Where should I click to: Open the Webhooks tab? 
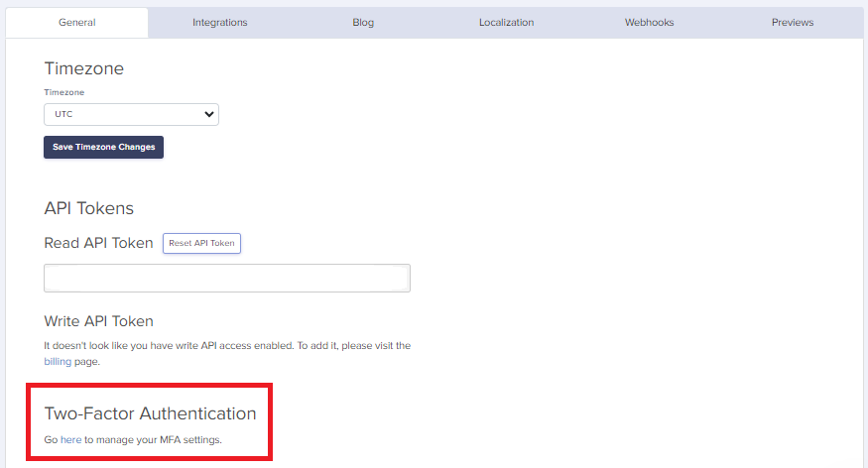[x=649, y=22]
